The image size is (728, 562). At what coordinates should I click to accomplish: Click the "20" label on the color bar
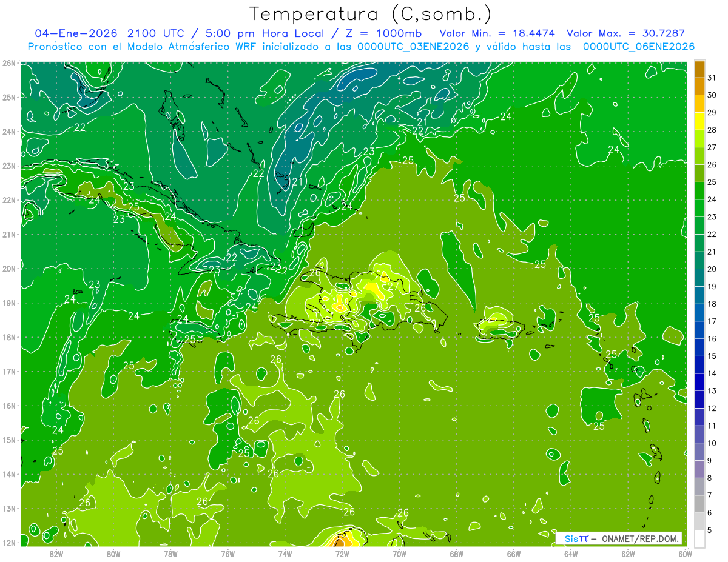[x=712, y=269]
